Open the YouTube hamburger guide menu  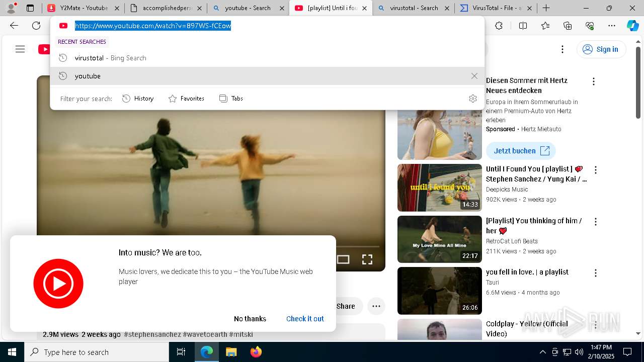point(20,49)
